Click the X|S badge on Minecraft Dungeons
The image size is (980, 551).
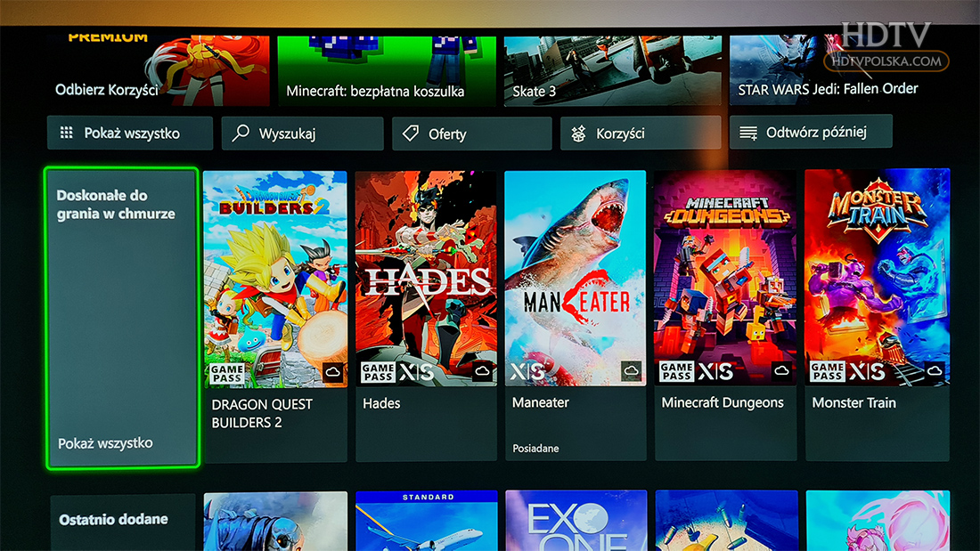(715, 372)
